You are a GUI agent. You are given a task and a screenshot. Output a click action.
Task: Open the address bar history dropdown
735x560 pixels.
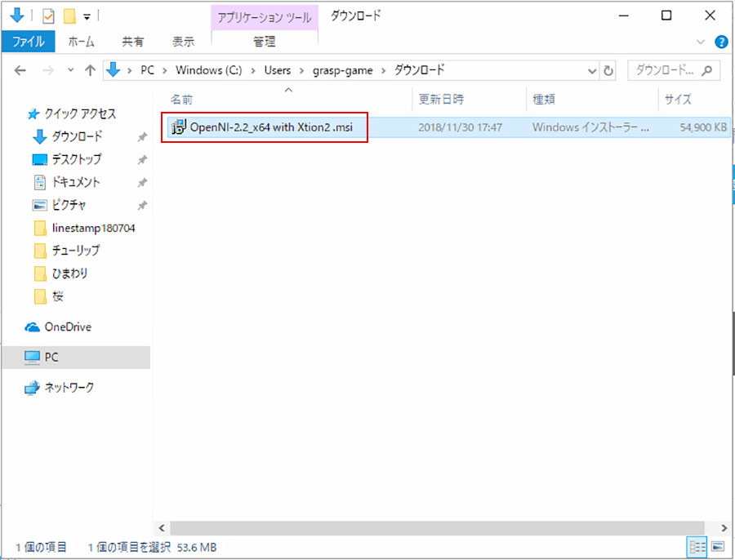tap(592, 71)
